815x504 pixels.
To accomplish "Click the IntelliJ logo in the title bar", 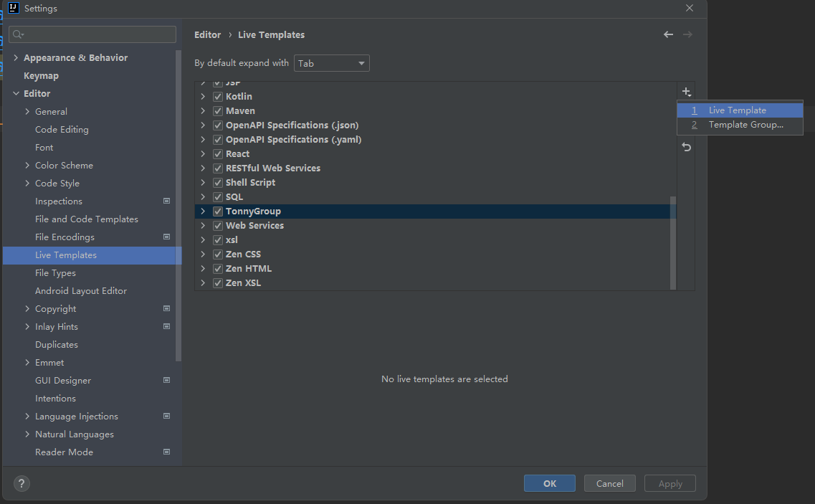I will pyautogui.click(x=14, y=8).
